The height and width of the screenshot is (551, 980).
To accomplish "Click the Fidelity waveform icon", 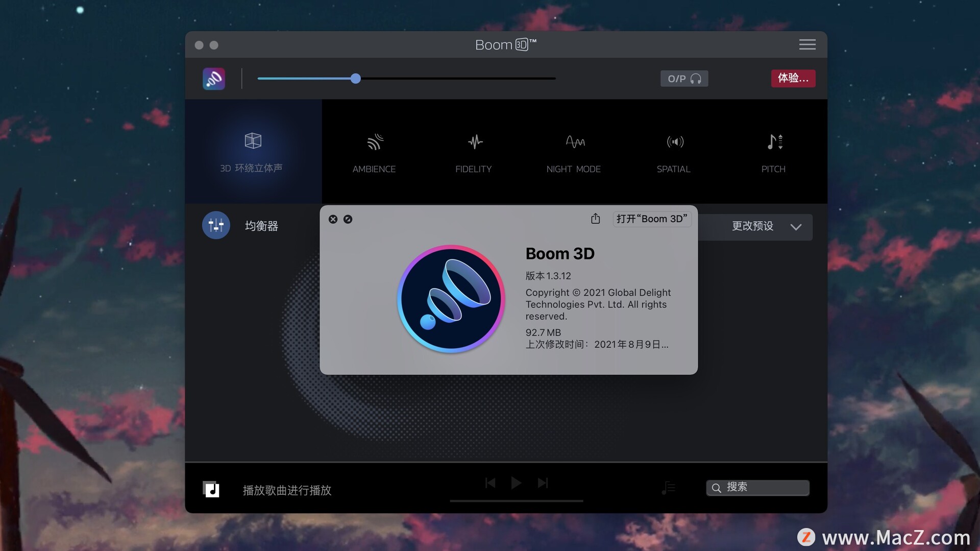I will tap(475, 141).
